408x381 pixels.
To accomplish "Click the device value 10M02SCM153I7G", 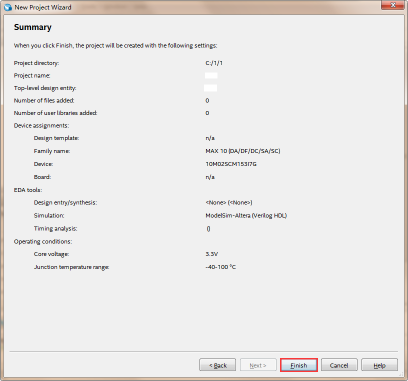I will (231, 164).
